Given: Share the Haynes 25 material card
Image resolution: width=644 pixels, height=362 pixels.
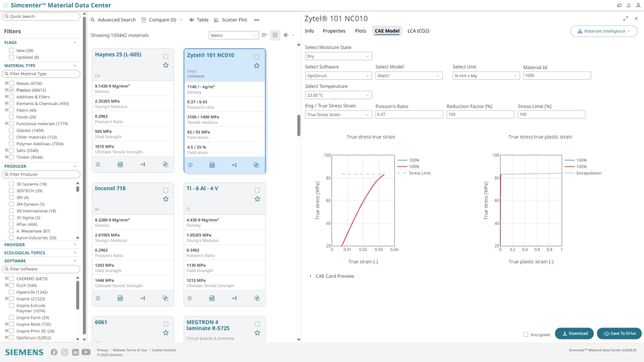Looking at the screenshot, I should pyautogui.click(x=143, y=165).
